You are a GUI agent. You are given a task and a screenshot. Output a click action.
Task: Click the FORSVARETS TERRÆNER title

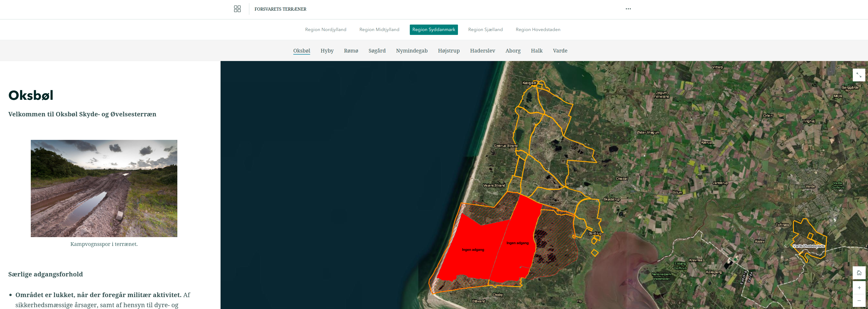(280, 9)
